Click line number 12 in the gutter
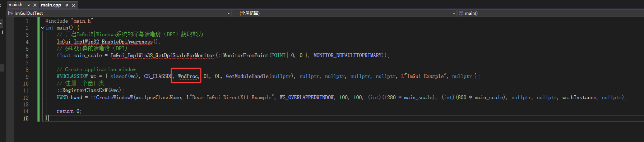644x142 pixels. (x=26, y=97)
